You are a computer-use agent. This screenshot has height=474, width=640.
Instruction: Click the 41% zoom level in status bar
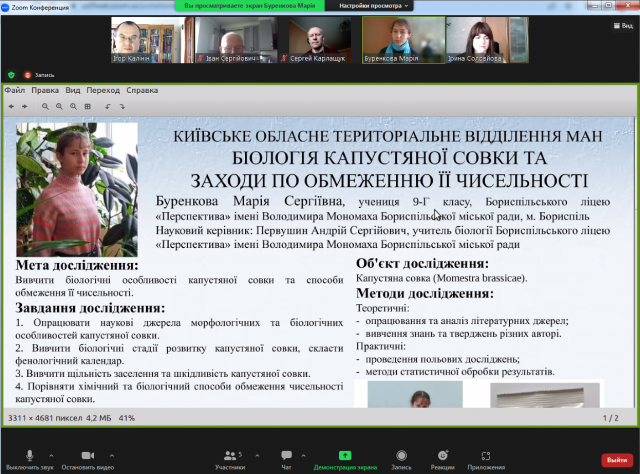[x=127, y=418]
